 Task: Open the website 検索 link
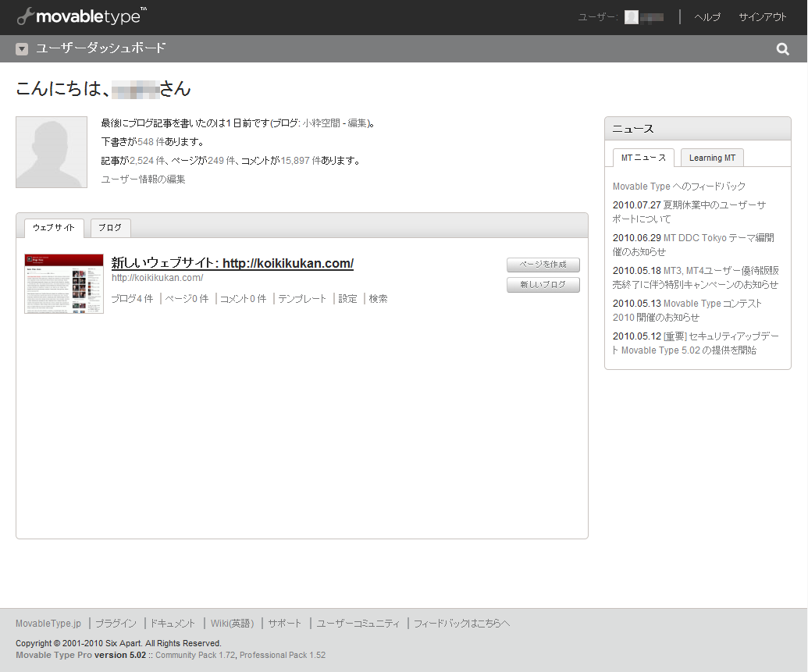point(378,298)
